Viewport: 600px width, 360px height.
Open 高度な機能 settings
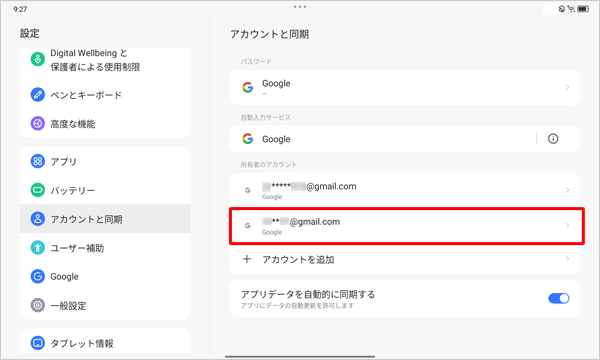[105, 124]
